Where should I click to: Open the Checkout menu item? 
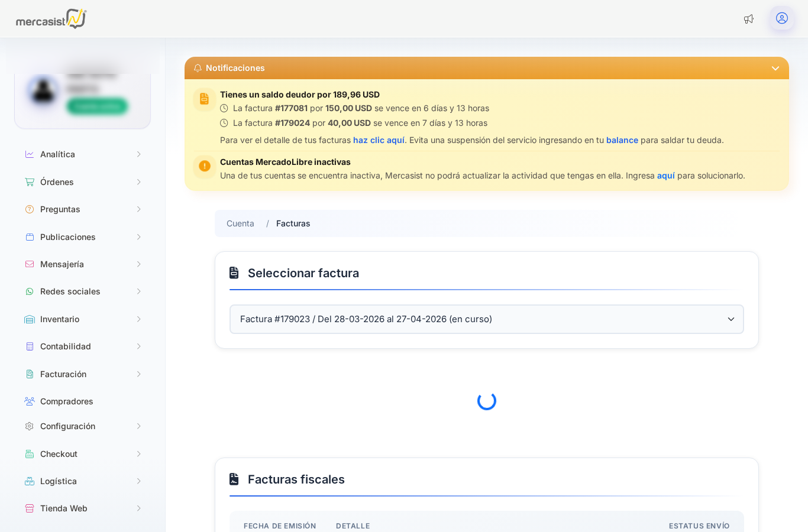(x=83, y=454)
